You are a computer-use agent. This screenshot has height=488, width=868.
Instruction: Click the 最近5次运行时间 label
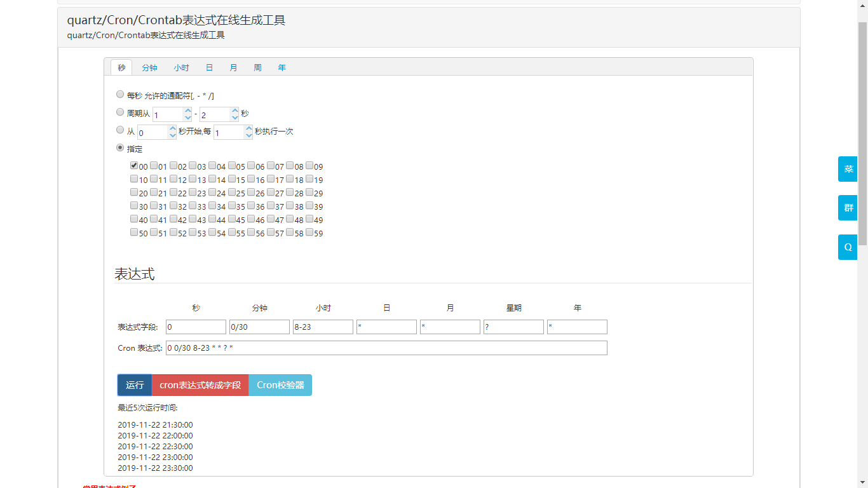pos(147,408)
